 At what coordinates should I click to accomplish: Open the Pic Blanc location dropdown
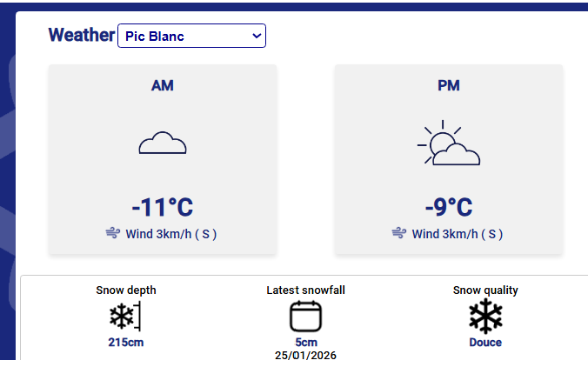point(191,36)
